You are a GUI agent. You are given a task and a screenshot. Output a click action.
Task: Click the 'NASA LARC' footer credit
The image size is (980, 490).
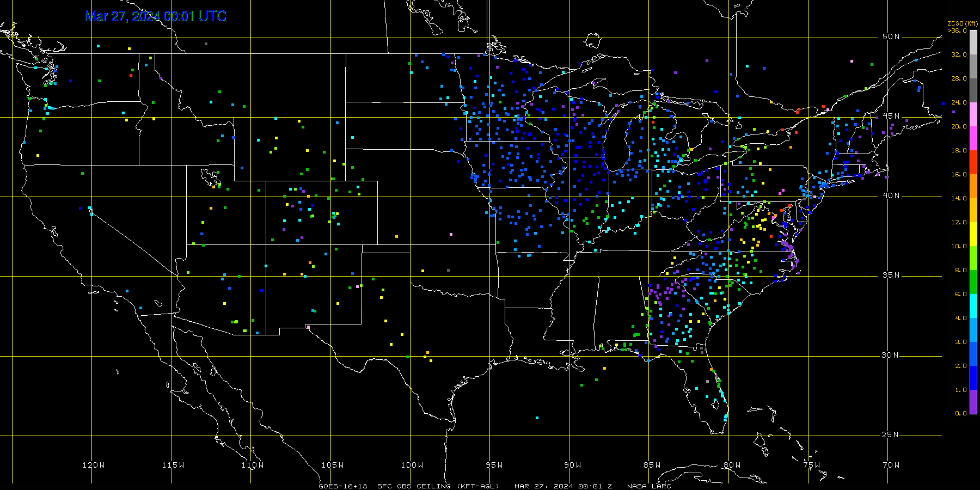point(649,486)
